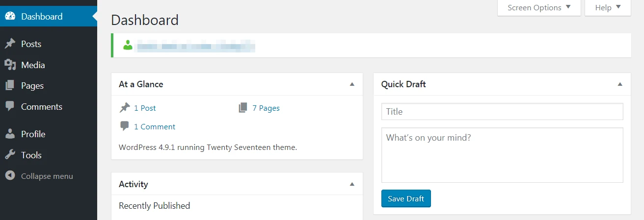Click the Comments bubble icon in sidebar
Image resolution: width=644 pixels, height=220 pixels.
10,107
